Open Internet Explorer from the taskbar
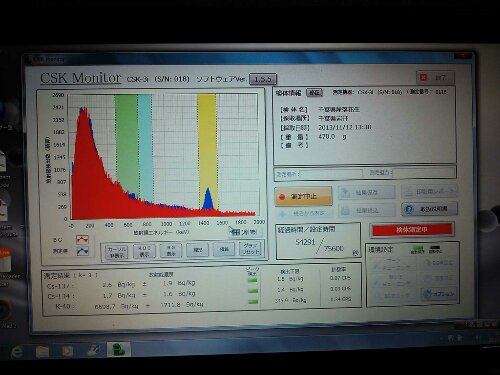The image size is (500, 375). tap(17, 352)
